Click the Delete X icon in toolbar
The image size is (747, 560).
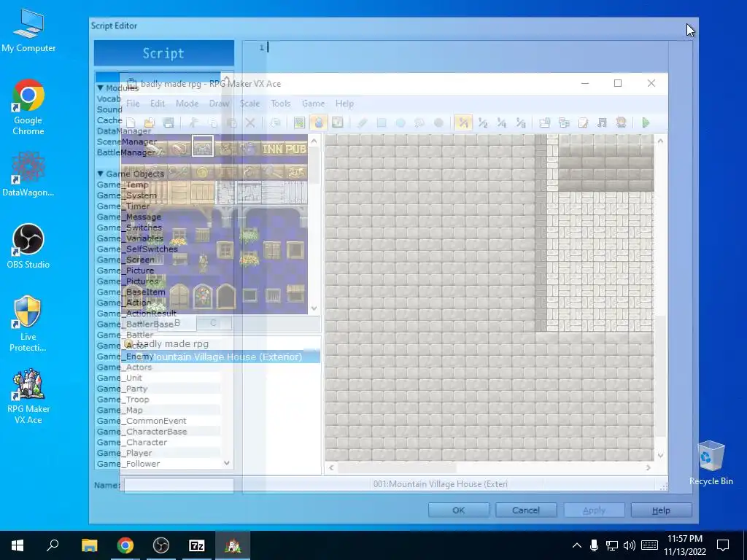(x=250, y=122)
